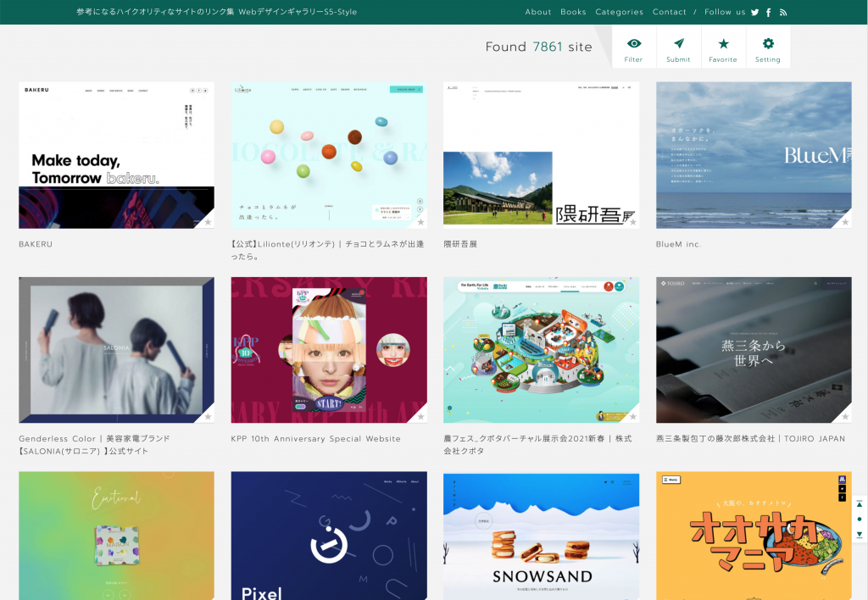This screenshot has width=868, height=600.
Task: Star the KPP 10th Anniversary thumbnail
Action: pos(420,417)
